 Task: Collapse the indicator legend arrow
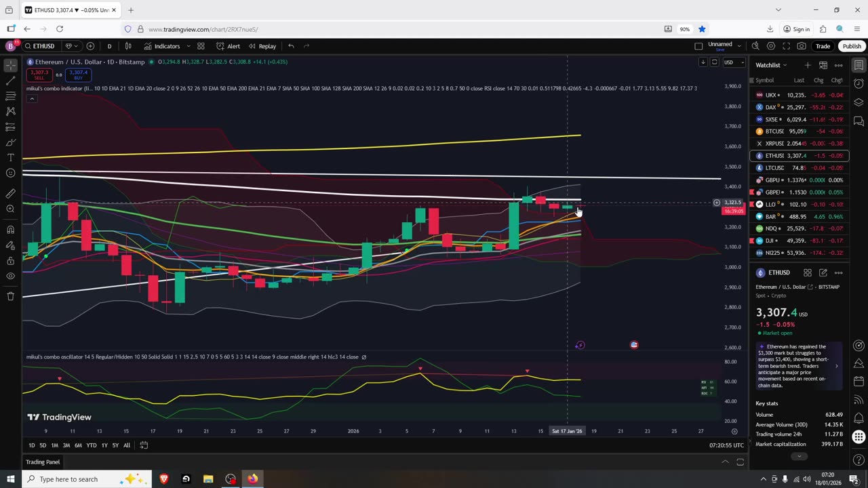click(x=31, y=98)
